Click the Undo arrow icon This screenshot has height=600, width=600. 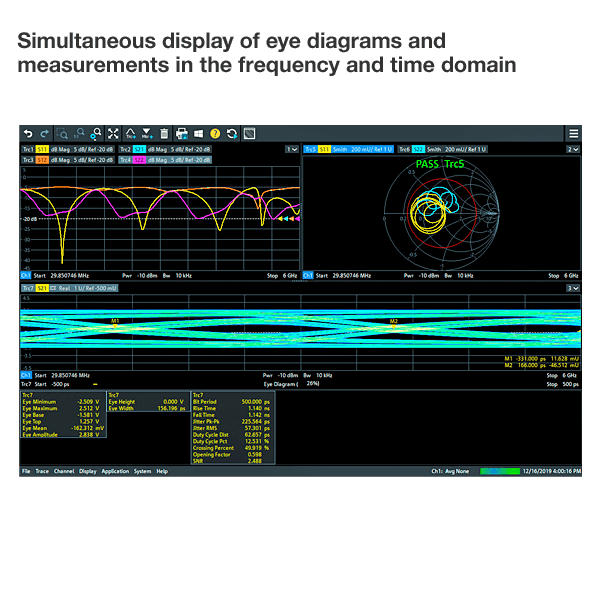(x=28, y=134)
